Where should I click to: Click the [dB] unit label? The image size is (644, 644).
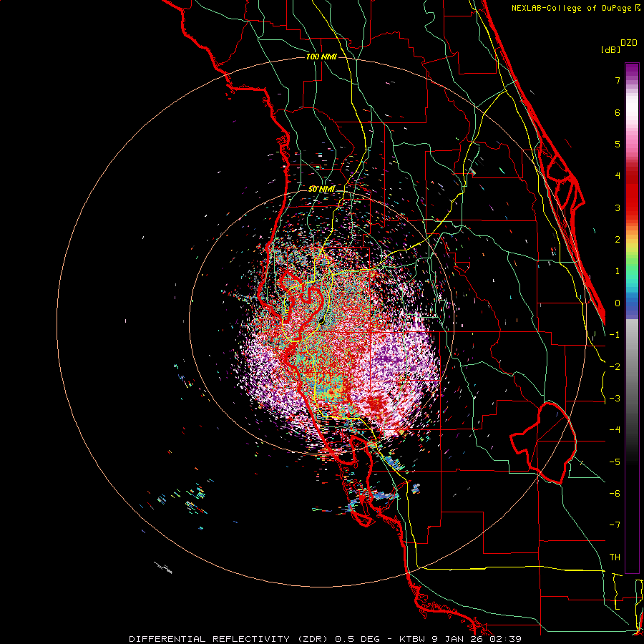(610, 49)
